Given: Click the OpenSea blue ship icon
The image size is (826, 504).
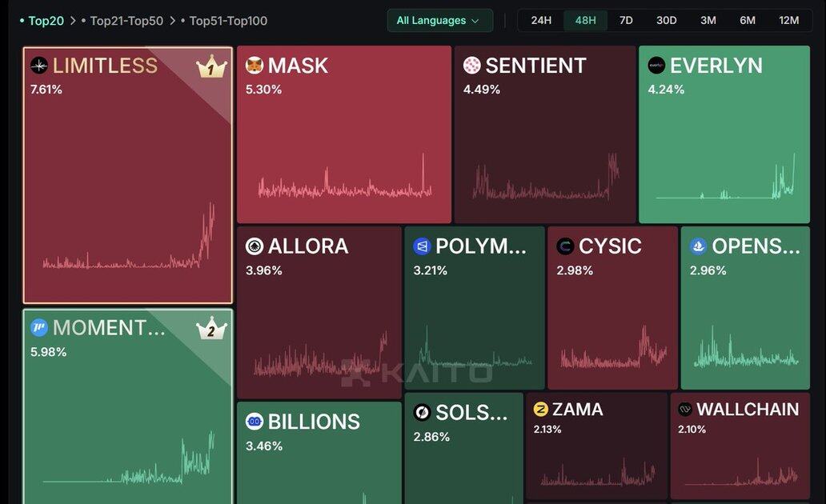Looking at the screenshot, I should point(699,246).
